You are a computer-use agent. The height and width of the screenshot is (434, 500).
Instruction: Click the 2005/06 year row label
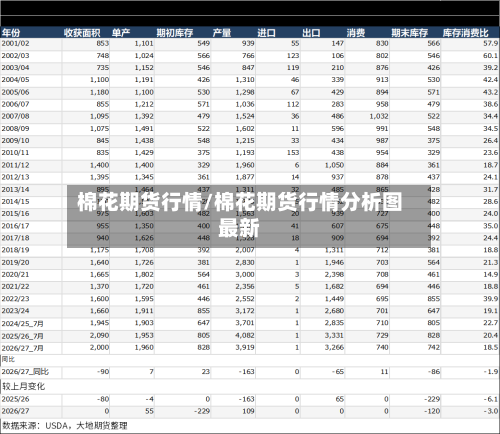(x=15, y=92)
